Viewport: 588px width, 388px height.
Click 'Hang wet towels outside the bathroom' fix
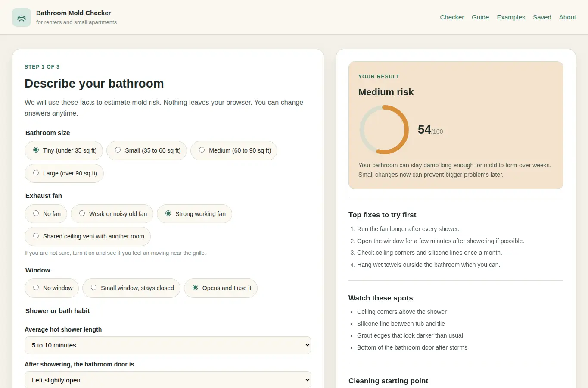429,265
